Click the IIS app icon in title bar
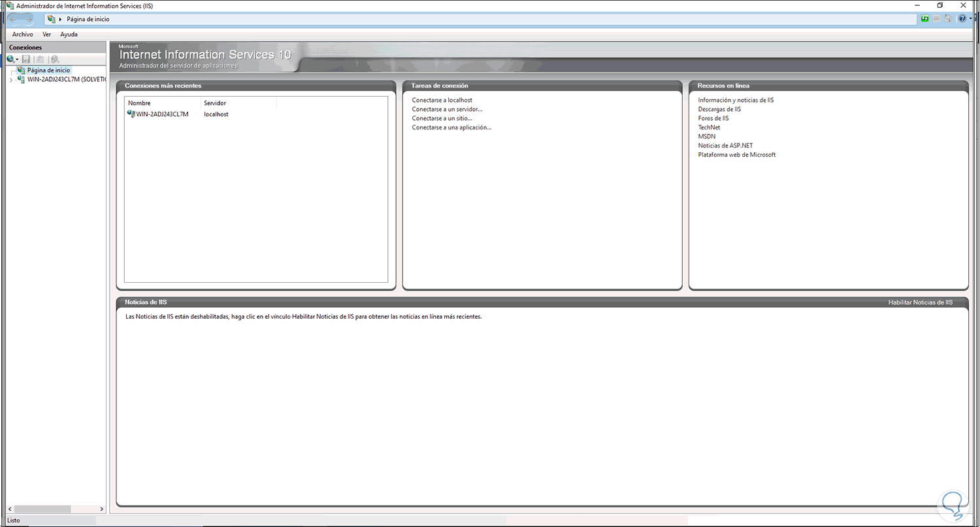This screenshot has width=980, height=527. [x=9, y=5]
